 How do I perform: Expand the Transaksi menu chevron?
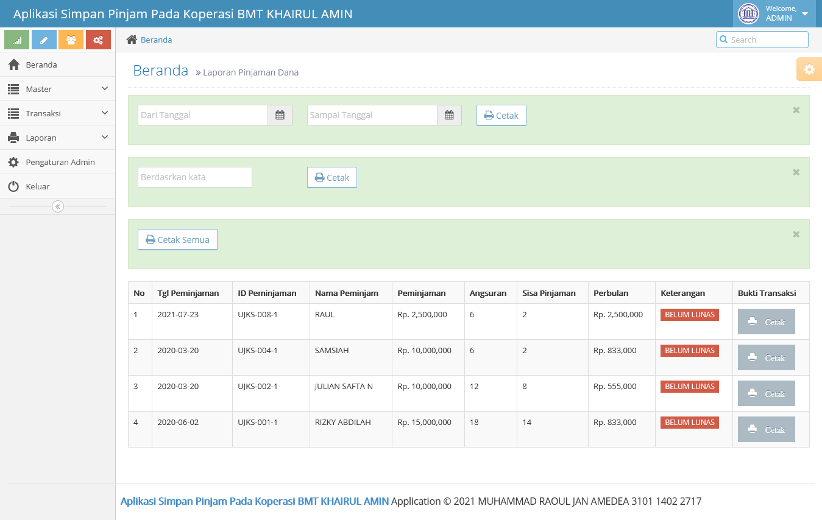[x=105, y=113]
